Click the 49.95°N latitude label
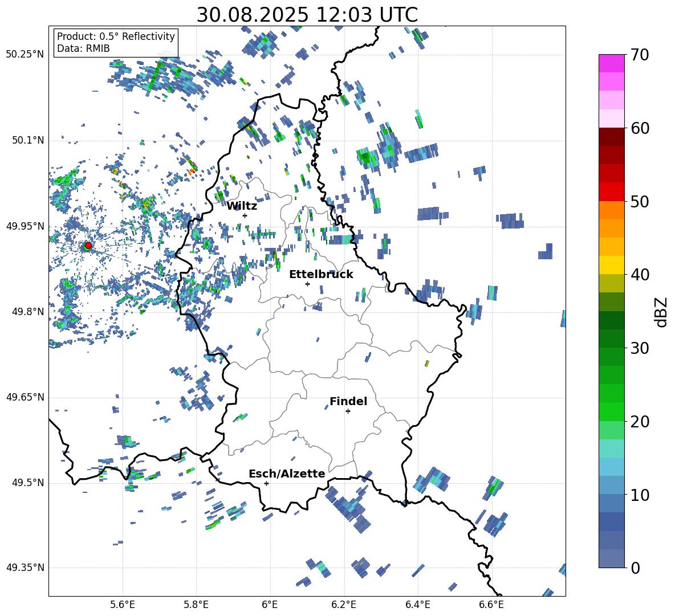Screen dimensions: 675x616 [x=25, y=226]
